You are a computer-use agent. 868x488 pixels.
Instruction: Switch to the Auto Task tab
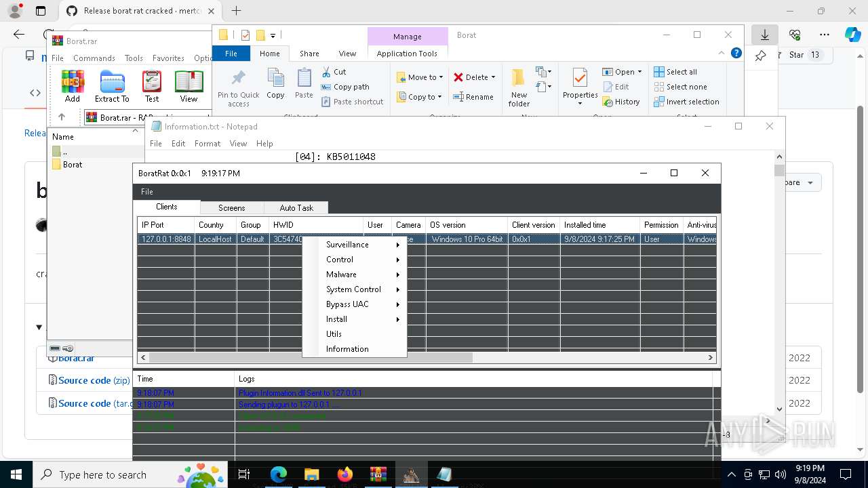tap(296, 208)
